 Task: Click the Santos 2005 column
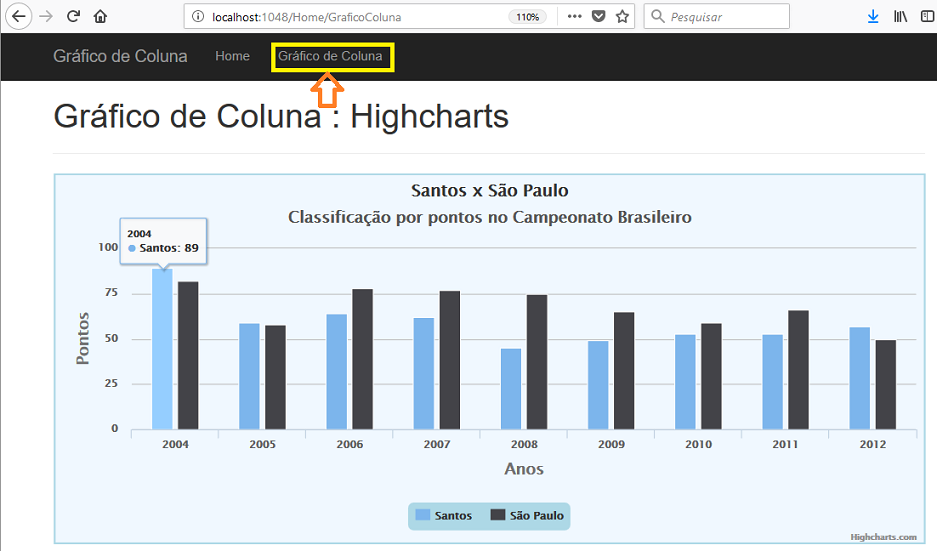click(249, 376)
